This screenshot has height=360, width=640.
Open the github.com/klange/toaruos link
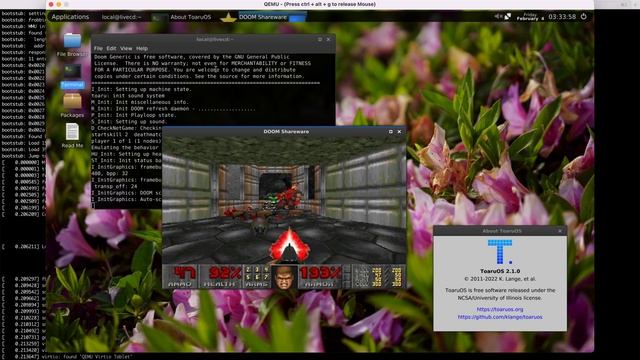pos(500,317)
